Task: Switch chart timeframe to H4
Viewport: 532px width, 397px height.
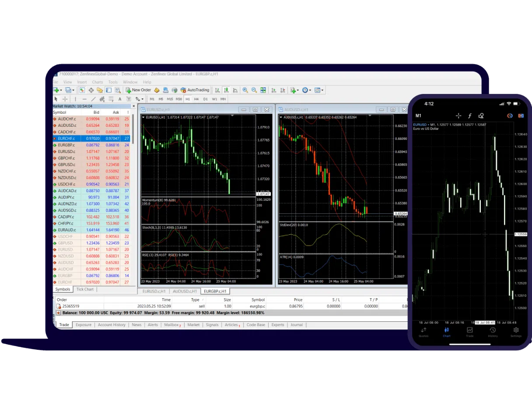Action: (x=196, y=99)
